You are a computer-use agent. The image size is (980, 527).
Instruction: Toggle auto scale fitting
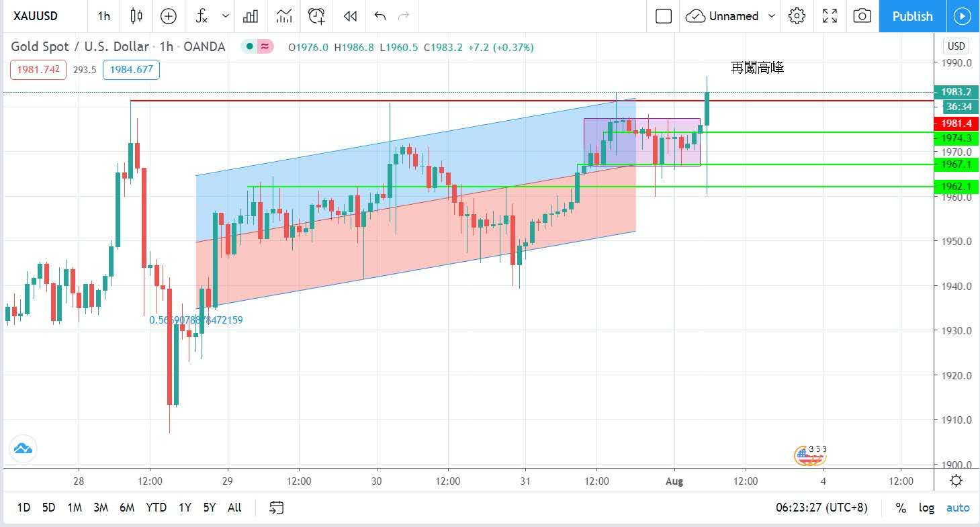tap(958, 508)
